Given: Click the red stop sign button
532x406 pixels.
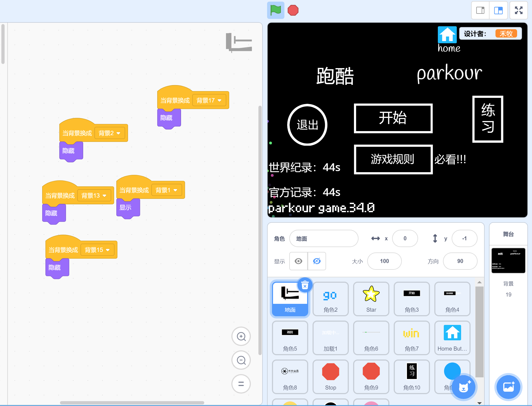Looking at the screenshot, I should pyautogui.click(x=293, y=10).
